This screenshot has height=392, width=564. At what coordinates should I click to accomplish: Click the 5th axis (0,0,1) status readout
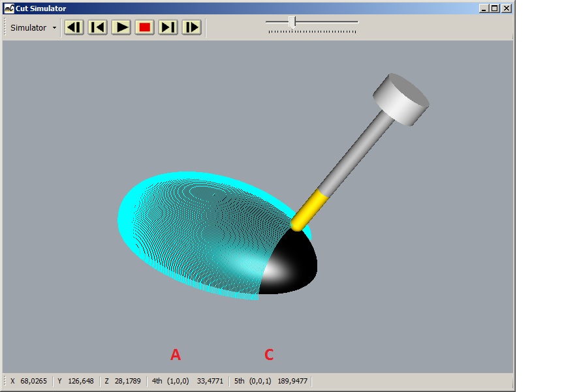270,381
